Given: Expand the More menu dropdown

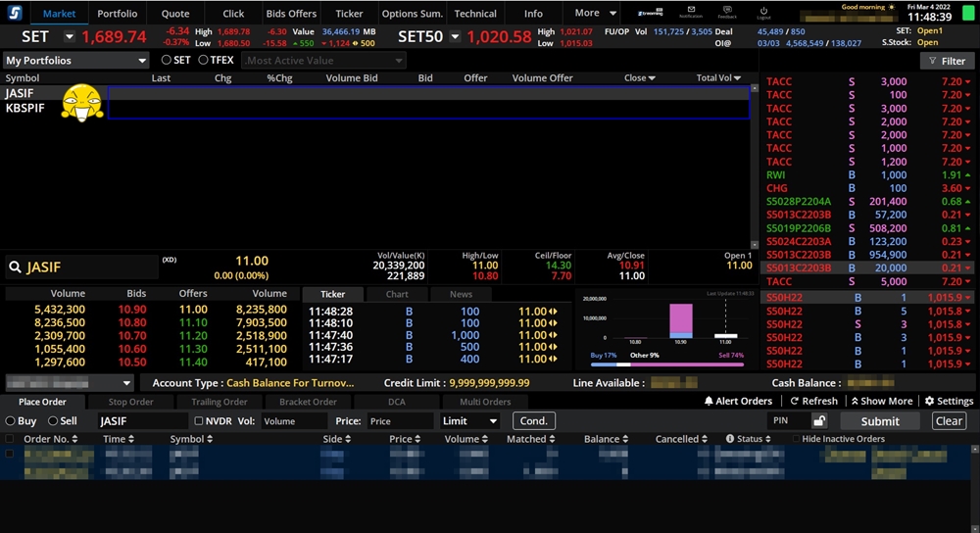Looking at the screenshot, I should [596, 14].
